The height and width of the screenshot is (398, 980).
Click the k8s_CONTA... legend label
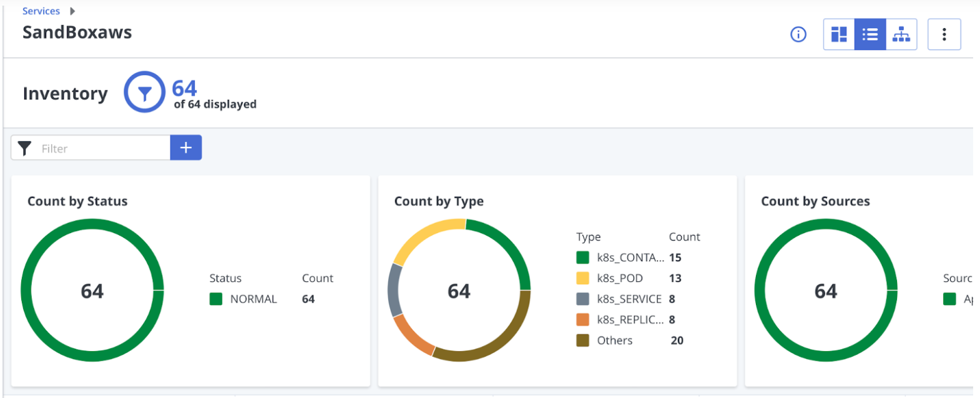pyautogui.click(x=630, y=257)
